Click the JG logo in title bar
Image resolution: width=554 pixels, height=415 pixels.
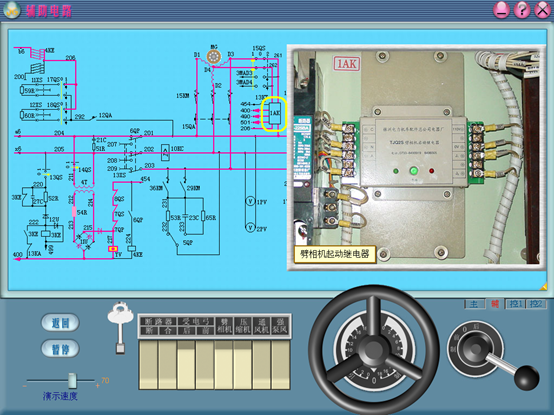click(x=12, y=10)
